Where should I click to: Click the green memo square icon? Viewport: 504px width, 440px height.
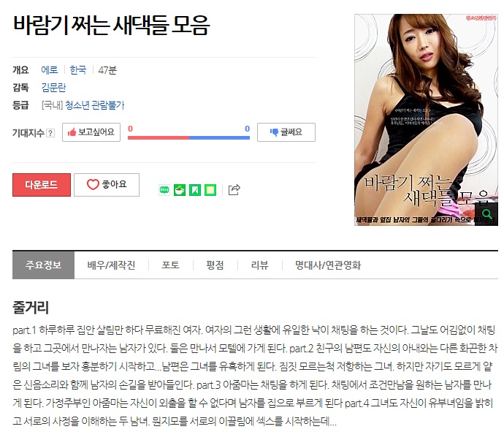pyautogui.click(x=210, y=190)
